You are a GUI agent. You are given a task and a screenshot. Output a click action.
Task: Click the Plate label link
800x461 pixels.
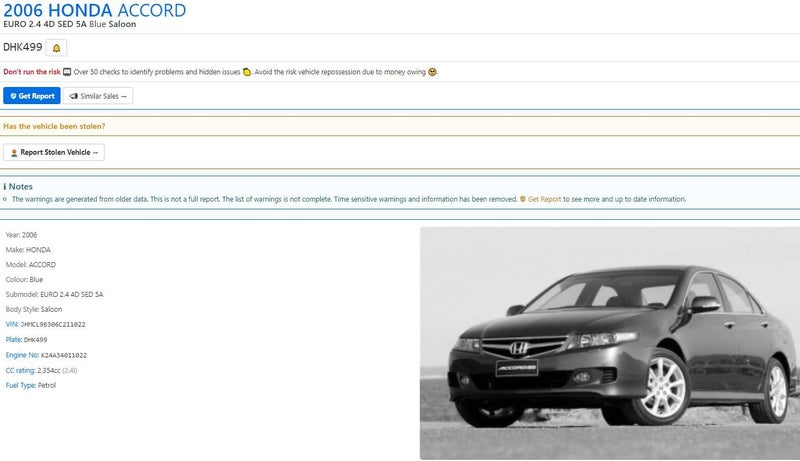[14, 340]
